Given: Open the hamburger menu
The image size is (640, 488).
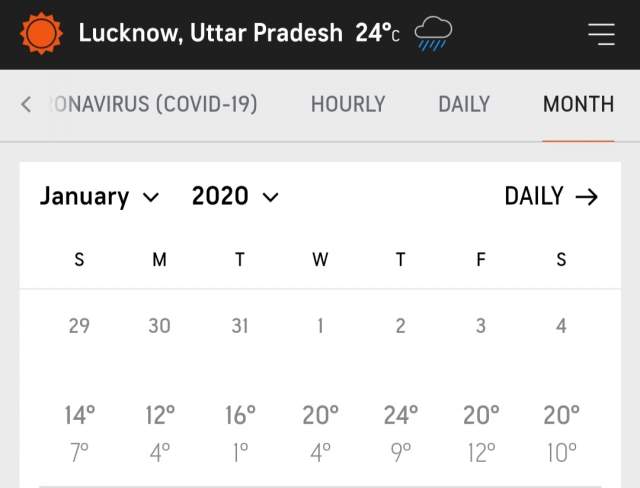Looking at the screenshot, I should tap(601, 34).
